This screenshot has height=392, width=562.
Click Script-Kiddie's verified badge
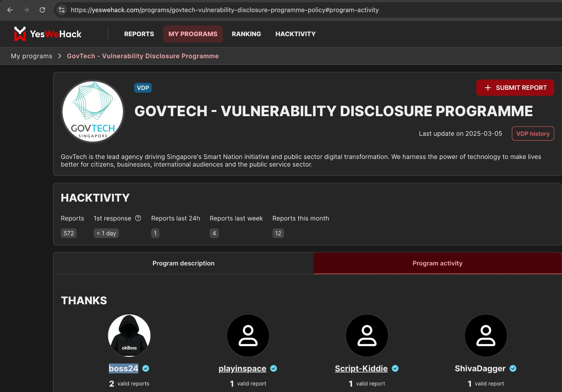395,368
